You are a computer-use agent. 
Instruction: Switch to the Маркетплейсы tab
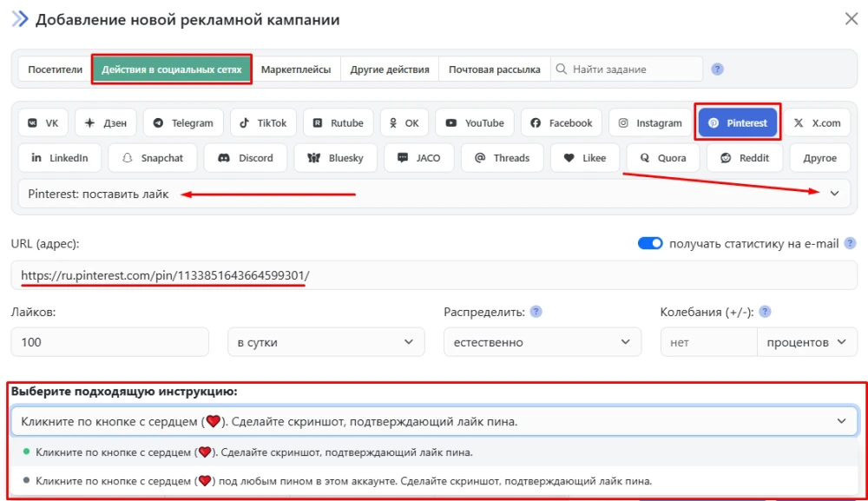tap(296, 69)
